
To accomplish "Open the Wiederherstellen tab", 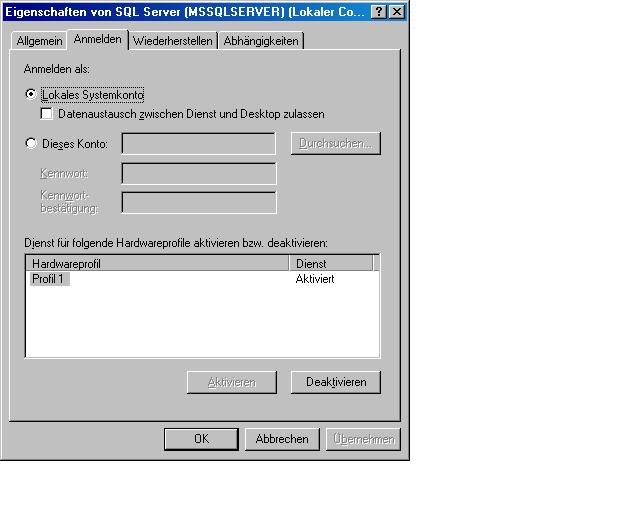I will pyautogui.click(x=173, y=41).
